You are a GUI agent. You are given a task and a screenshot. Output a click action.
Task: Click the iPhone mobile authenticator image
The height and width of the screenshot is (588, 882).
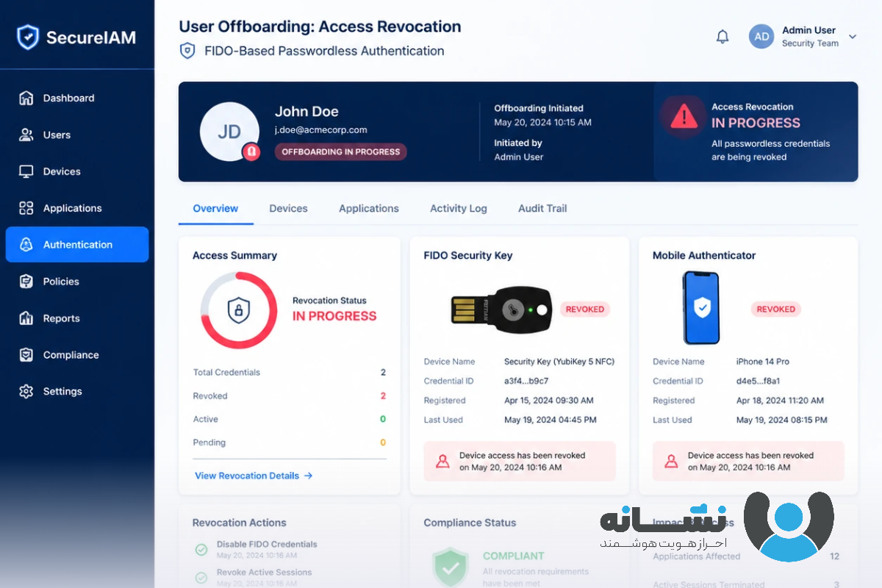click(x=701, y=307)
